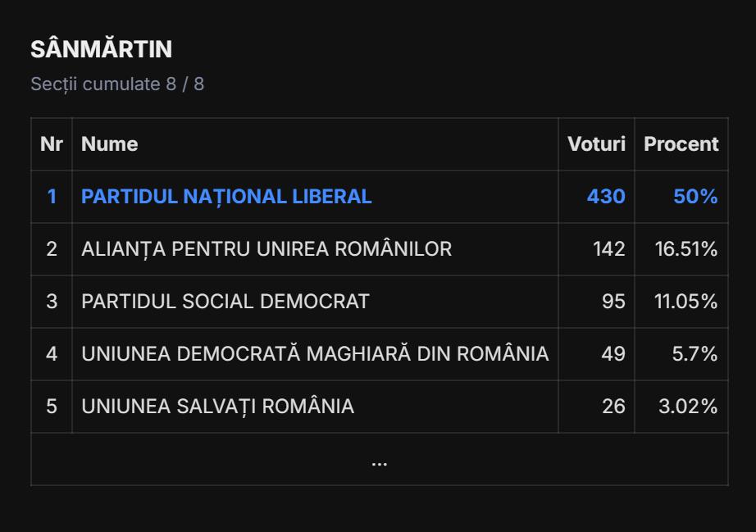
Task: Select the 3.02% percentage cell
Action: click(688, 407)
